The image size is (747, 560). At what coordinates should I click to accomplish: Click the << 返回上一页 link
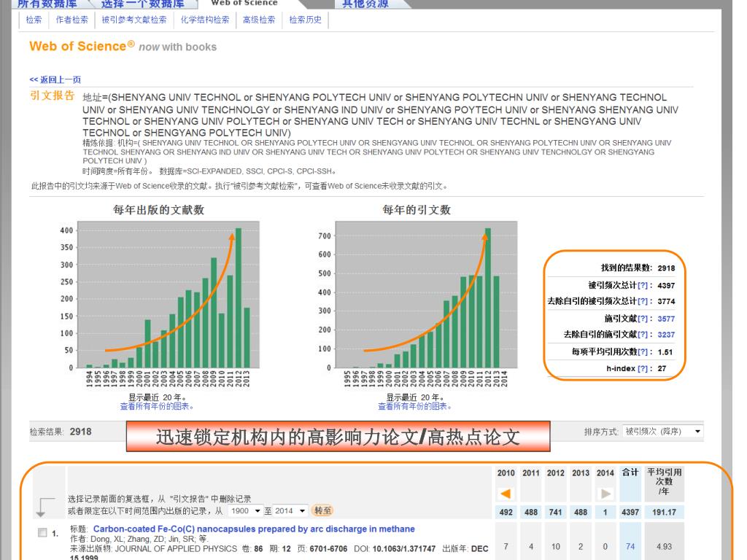(55, 79)
